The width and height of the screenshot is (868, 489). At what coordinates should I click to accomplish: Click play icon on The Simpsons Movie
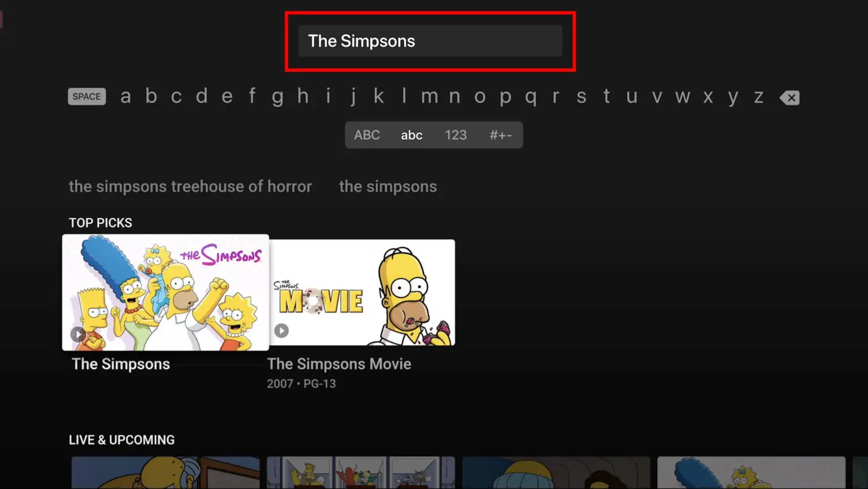(x=281, y=330)
